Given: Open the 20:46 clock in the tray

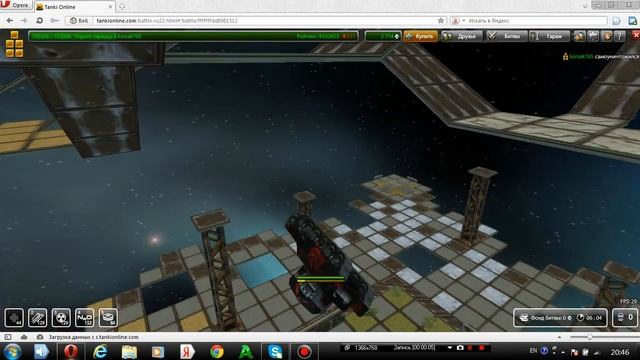Looking at the screenshot, I should pos(620,351).
